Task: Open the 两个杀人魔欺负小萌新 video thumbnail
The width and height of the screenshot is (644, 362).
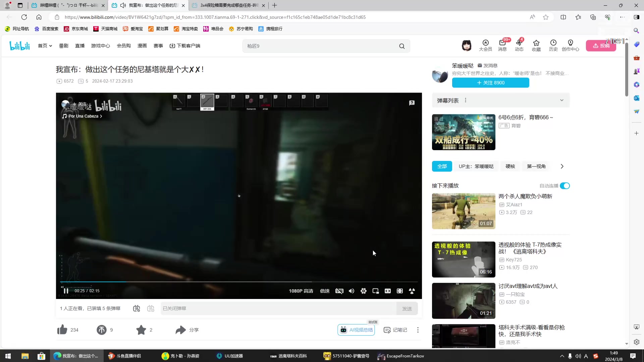Action: 464,211
